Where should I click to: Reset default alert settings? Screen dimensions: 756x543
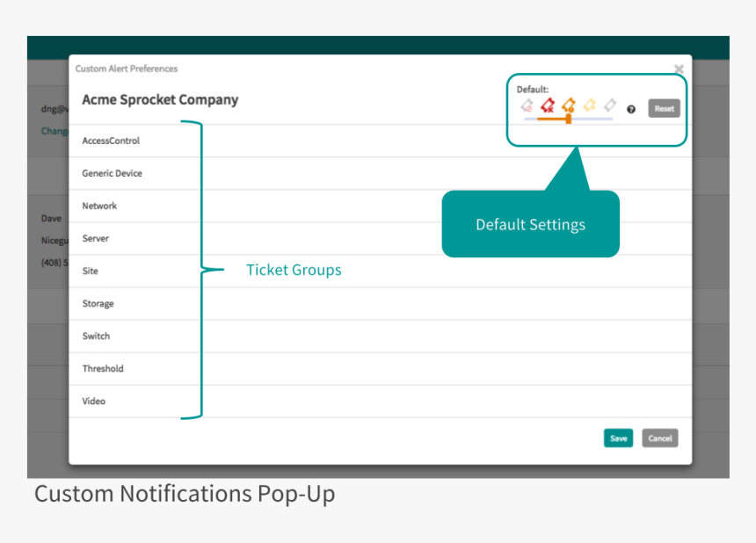pos(664,108)
